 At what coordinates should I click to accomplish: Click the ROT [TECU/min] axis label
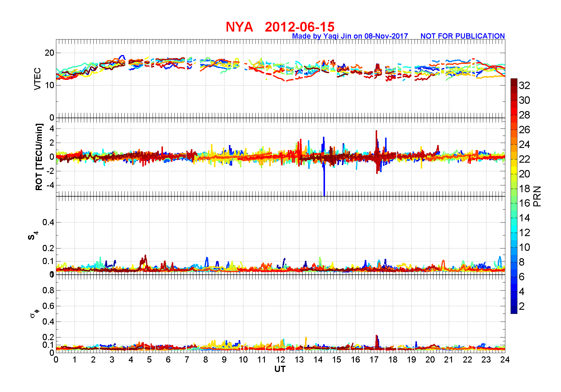[x=39, y=157]
